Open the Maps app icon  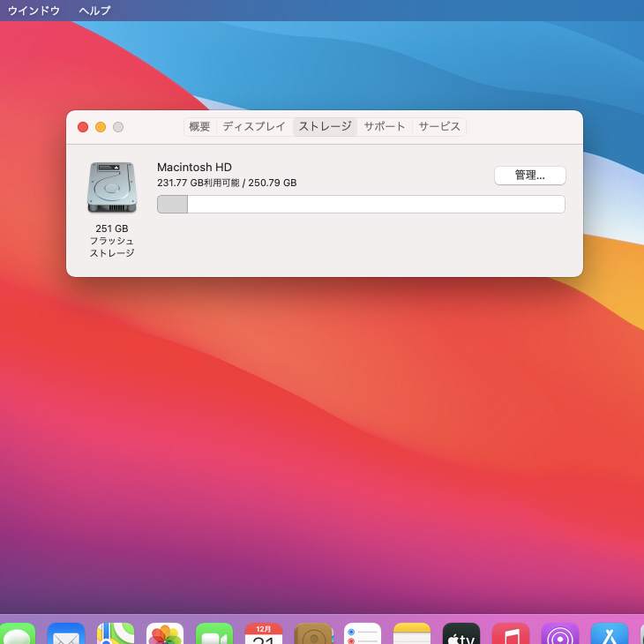[116, 635]
